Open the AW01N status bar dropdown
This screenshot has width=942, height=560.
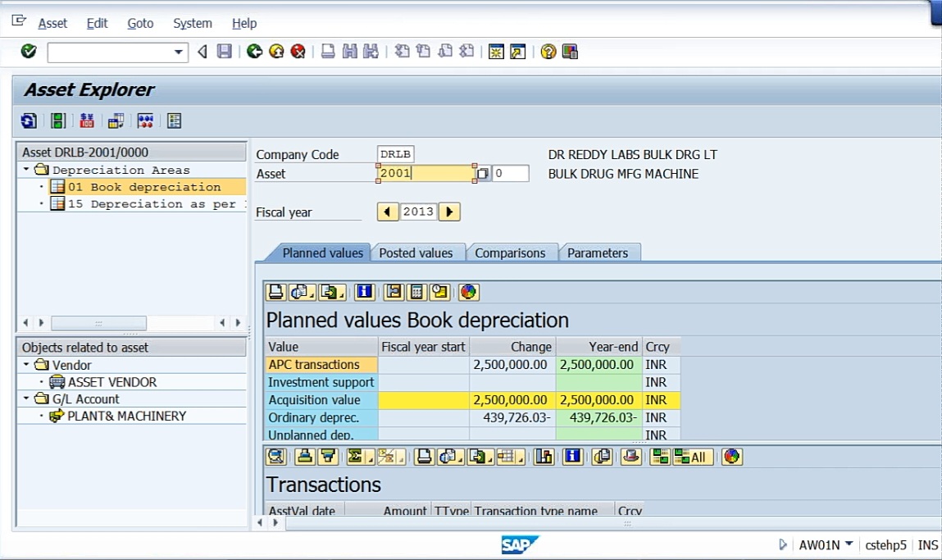pos(849,544)
